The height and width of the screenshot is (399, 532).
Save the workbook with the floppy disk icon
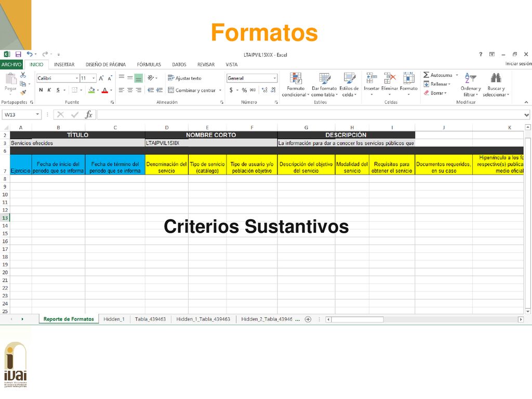[x=18, y=54]
